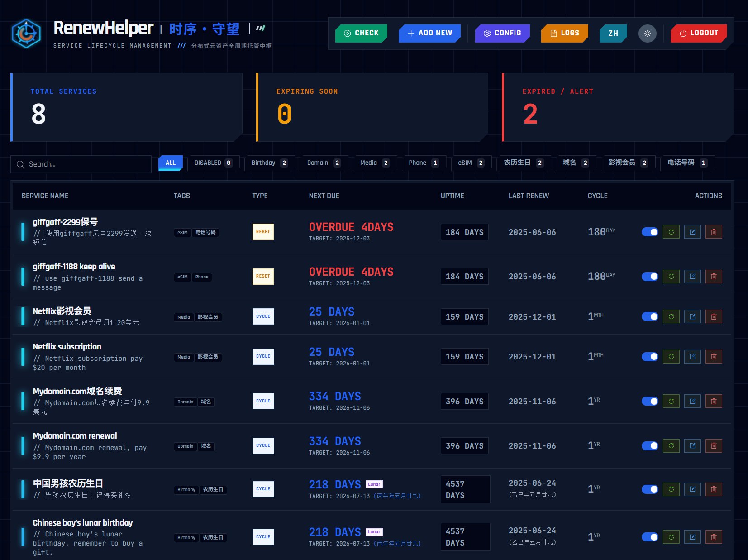This screenshot has height=560, width=748.
Task: Turn off the Netflix subscription toggle
Action: click(x=650, y=357)
